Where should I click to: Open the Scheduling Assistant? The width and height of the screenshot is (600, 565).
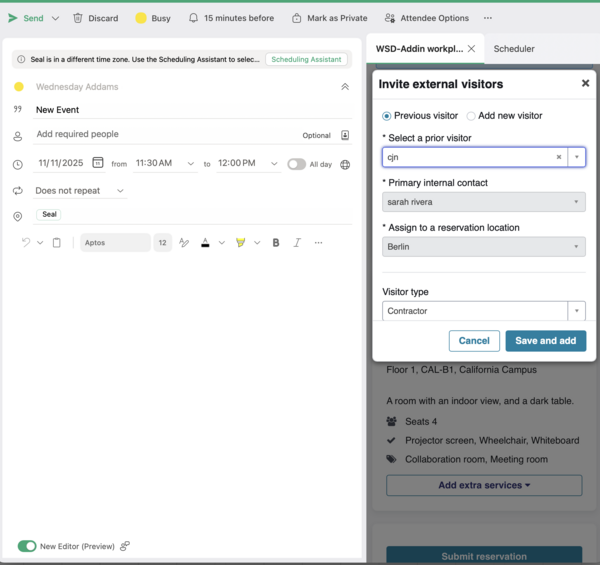coord(306,59)
